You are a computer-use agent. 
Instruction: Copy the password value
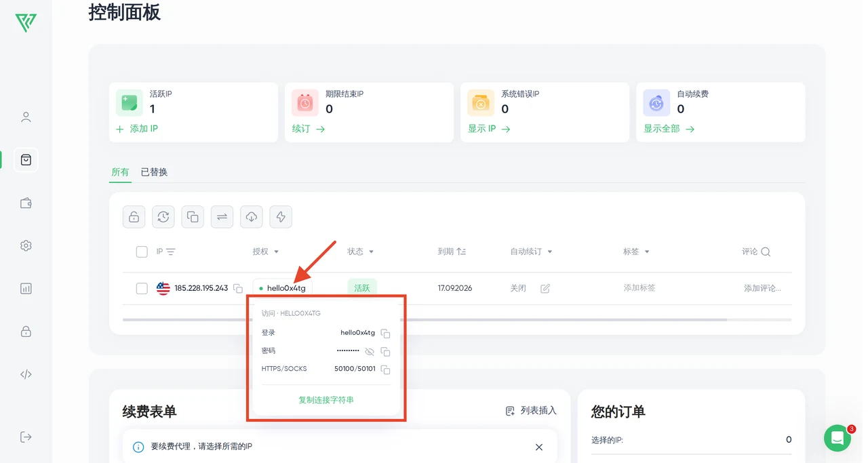tap(385, 352)
